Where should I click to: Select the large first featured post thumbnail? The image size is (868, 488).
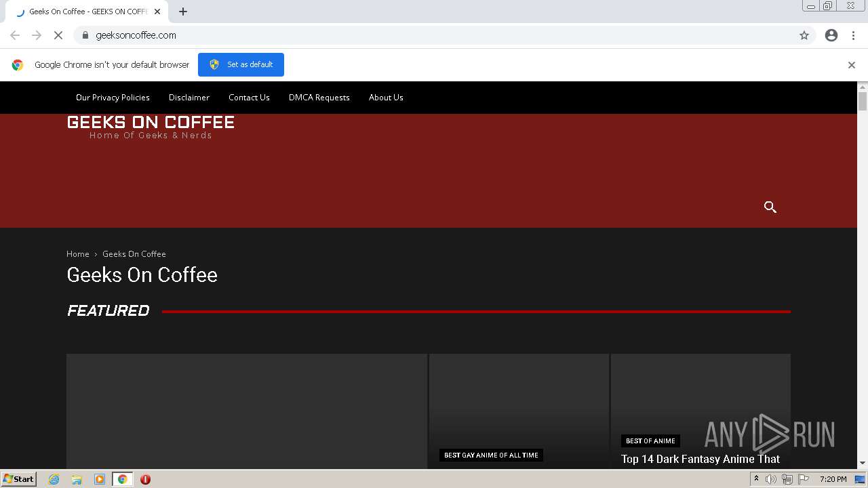[247, 411]
